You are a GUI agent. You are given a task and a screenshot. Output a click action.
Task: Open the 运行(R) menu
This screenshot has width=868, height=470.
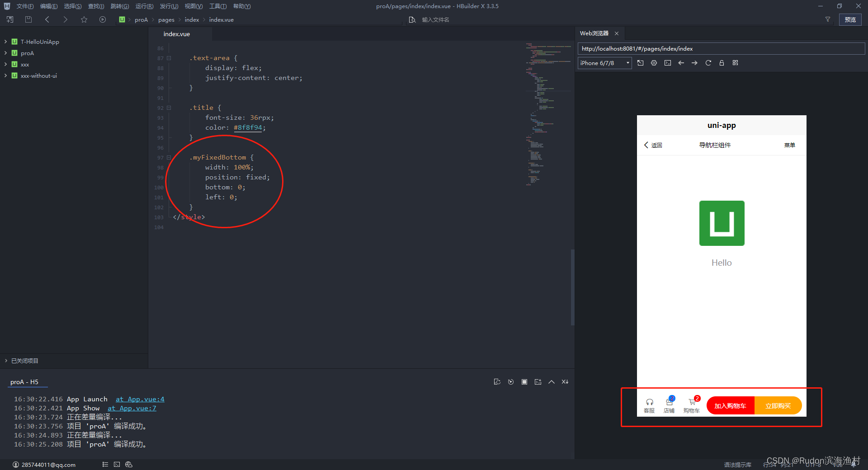(x=144, y=6)
